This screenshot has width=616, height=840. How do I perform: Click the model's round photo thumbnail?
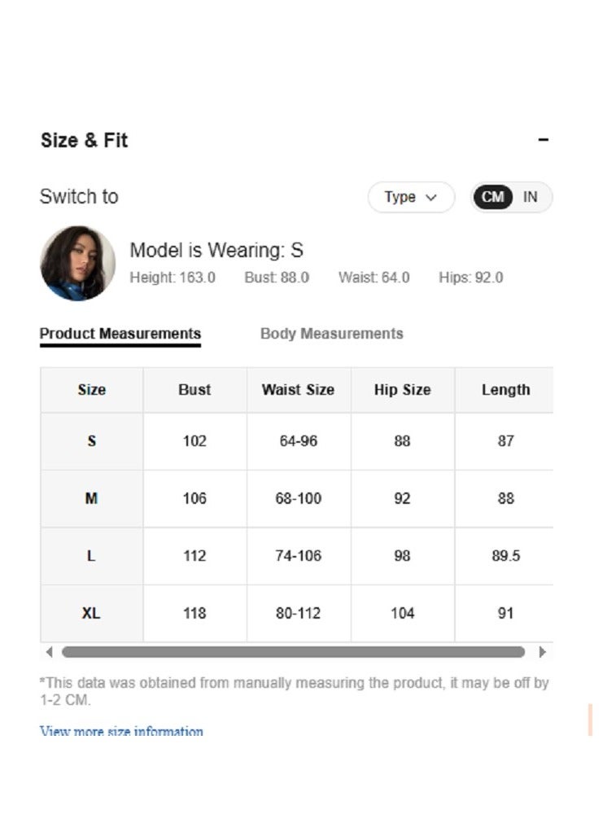tap(78, 263)
